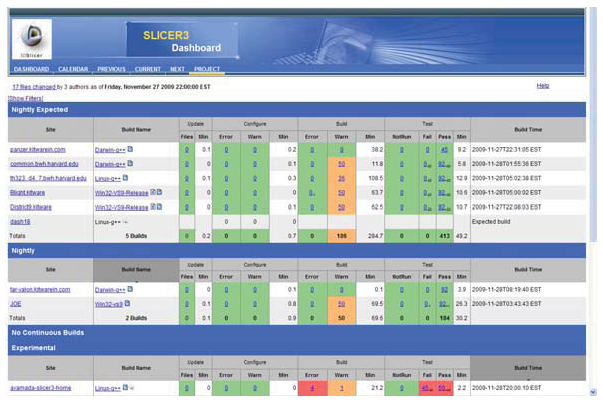This screenshot has height=405, width=603.
Task: Open the dash18 site link
Action: [x=20, y=219]
